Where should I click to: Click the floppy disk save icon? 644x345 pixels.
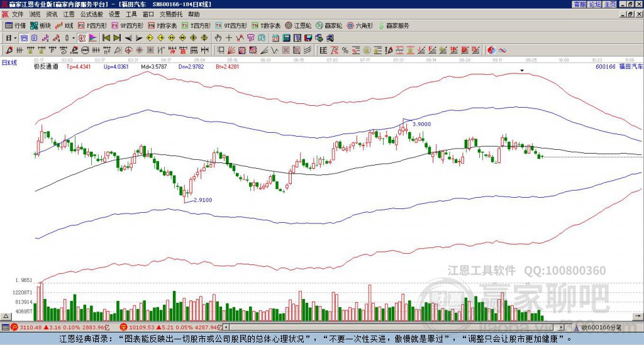pos(308,38)
